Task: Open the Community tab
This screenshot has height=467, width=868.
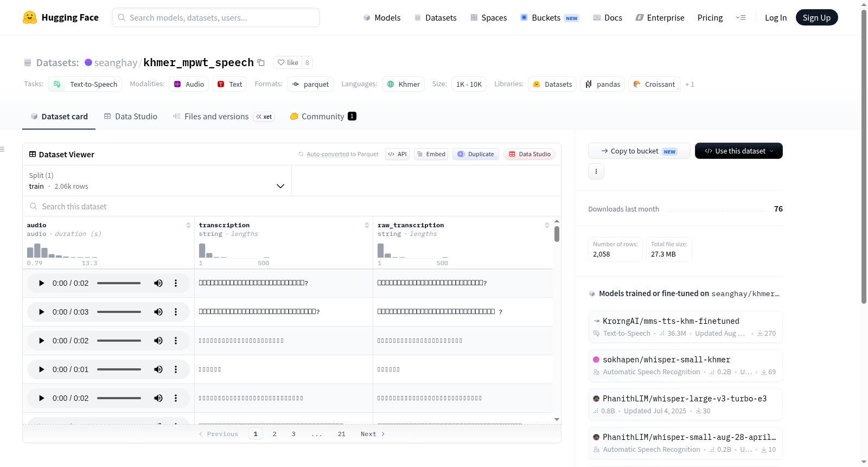Action: click(x=323, y=117)
